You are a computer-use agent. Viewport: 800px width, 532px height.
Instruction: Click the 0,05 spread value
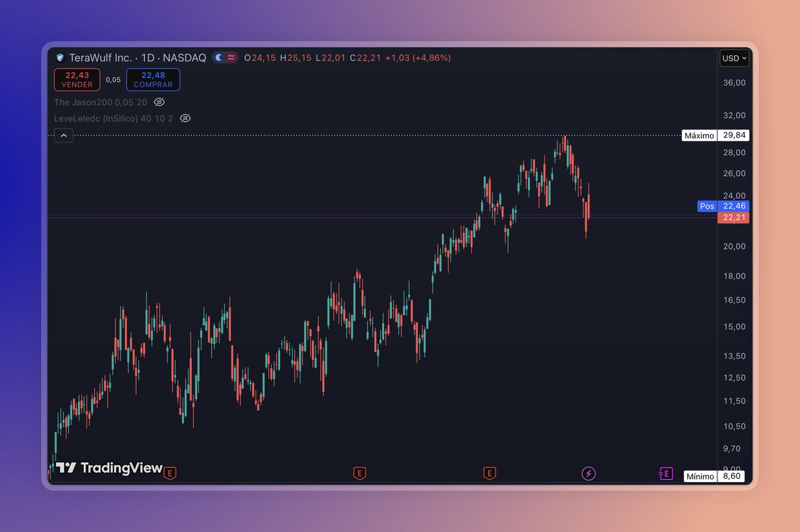point(113,79)
